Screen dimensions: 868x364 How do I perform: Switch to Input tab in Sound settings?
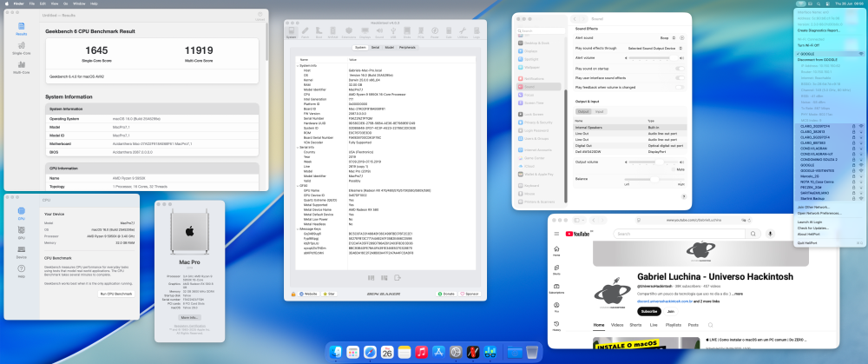click(600, 111)
